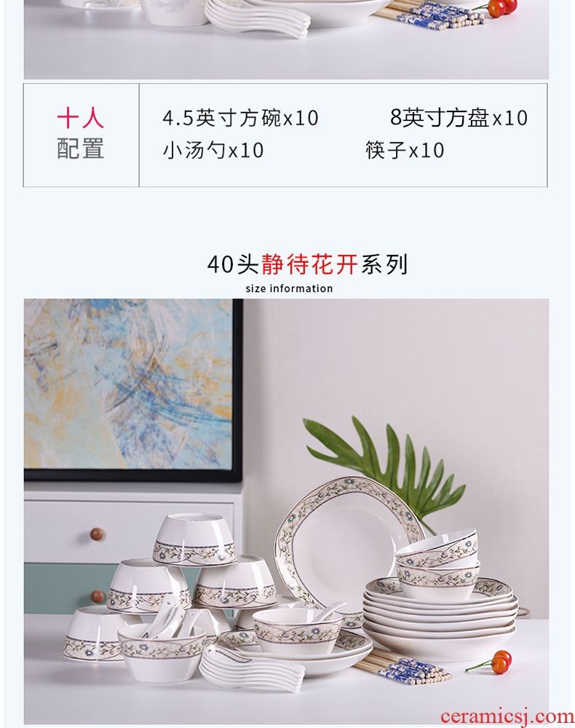Click the size information subtitle
The image size is (575, 728).
(x=289, y=288)
